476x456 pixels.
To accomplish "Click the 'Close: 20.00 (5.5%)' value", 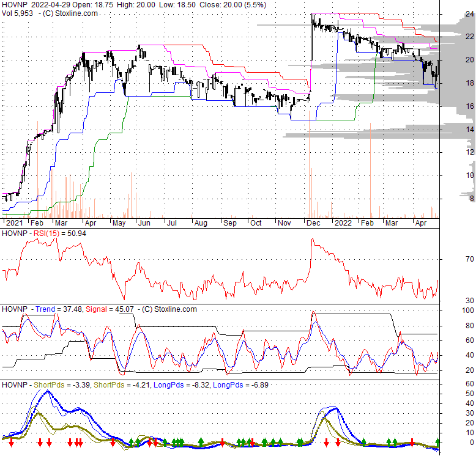I will (x=233, y=5).
